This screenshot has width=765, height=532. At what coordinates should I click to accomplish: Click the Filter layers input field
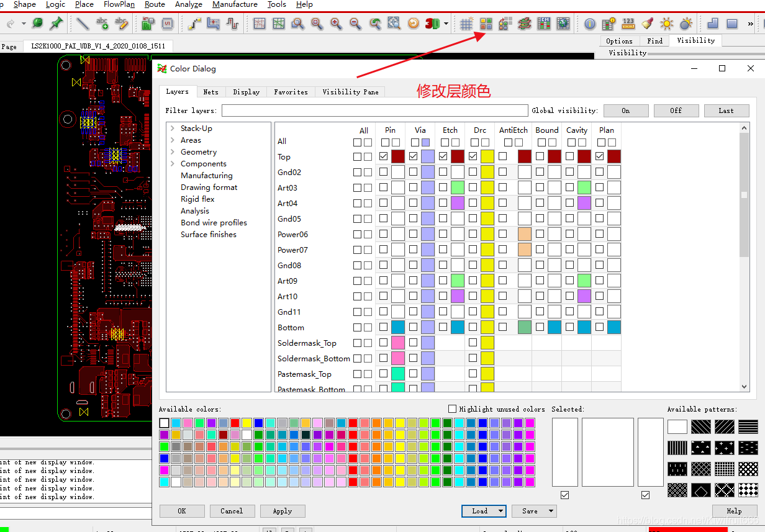[x=374, y=110]
